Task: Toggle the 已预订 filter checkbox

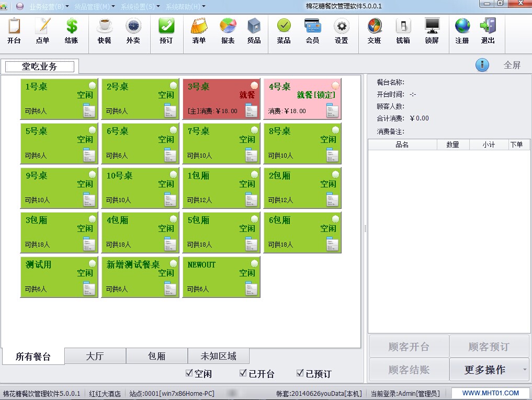Action: (x=300, y=373)
